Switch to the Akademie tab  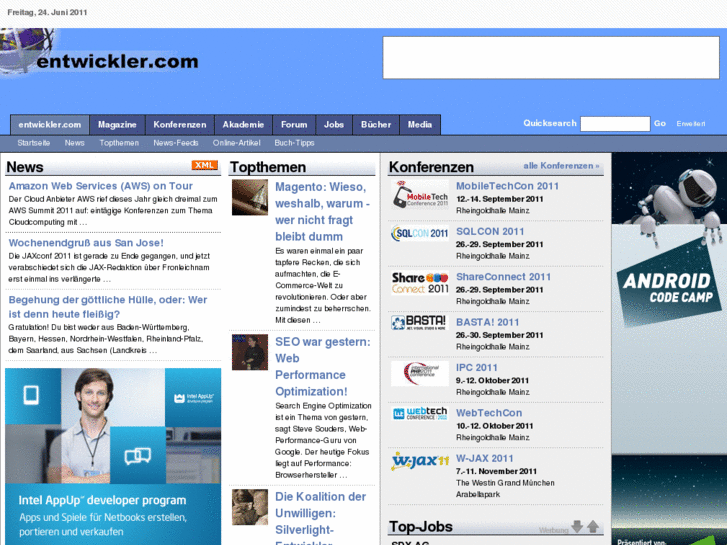click(243, 125)
